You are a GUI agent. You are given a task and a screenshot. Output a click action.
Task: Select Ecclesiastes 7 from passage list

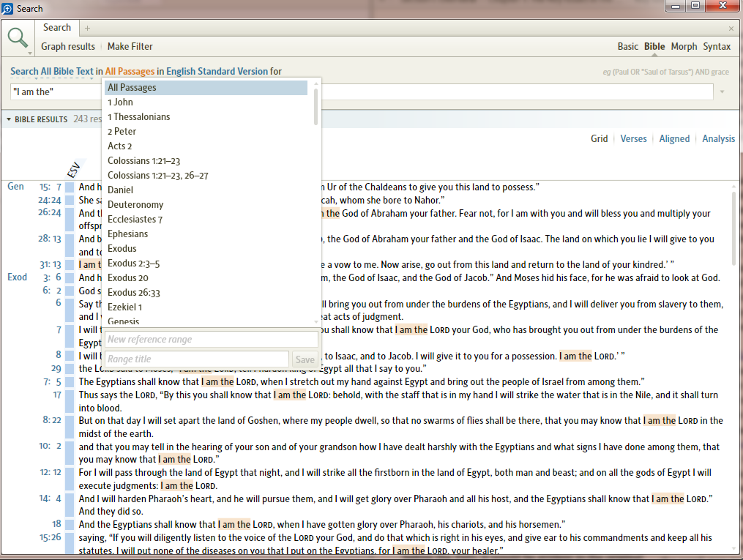point(206,220)
